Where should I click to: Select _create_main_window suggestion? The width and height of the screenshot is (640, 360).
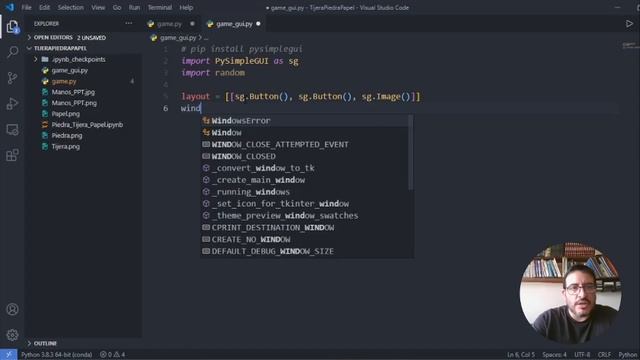[x=305, y=180]
